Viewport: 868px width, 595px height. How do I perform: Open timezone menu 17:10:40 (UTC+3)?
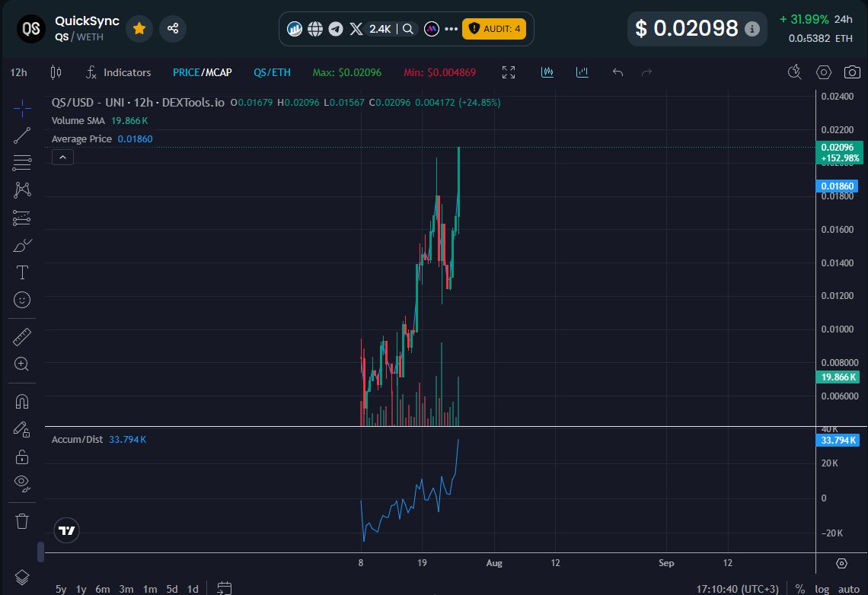click(737, 589)
